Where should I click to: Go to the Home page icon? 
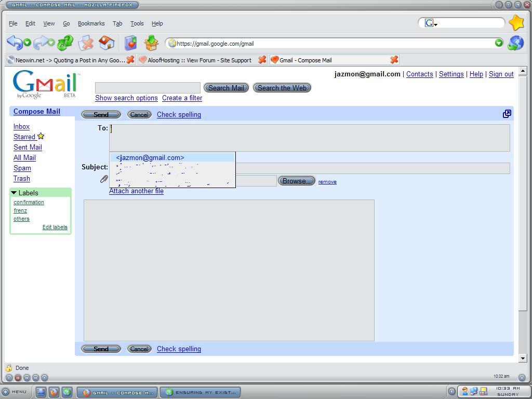click(107, 43)
